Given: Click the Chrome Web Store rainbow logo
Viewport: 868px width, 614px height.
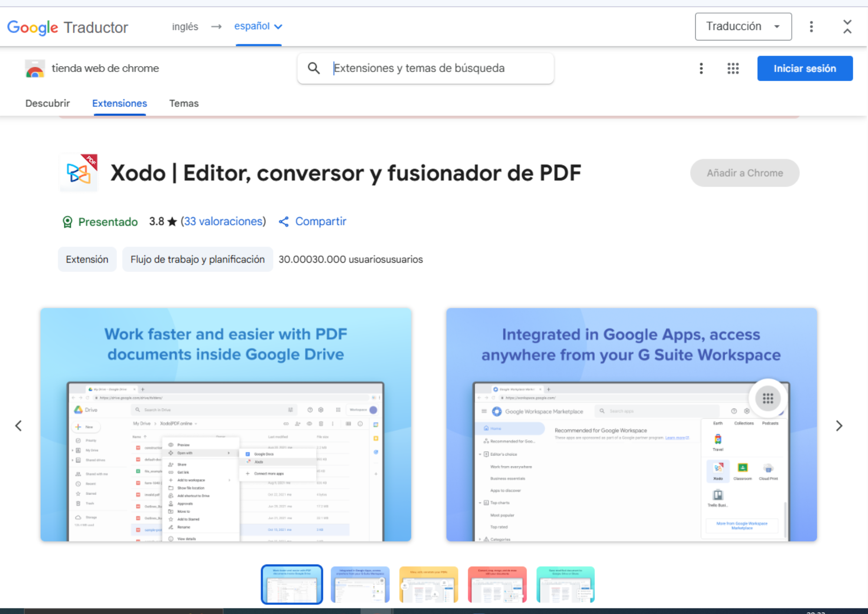Looking at the screenshot, I should coord(35,69).
